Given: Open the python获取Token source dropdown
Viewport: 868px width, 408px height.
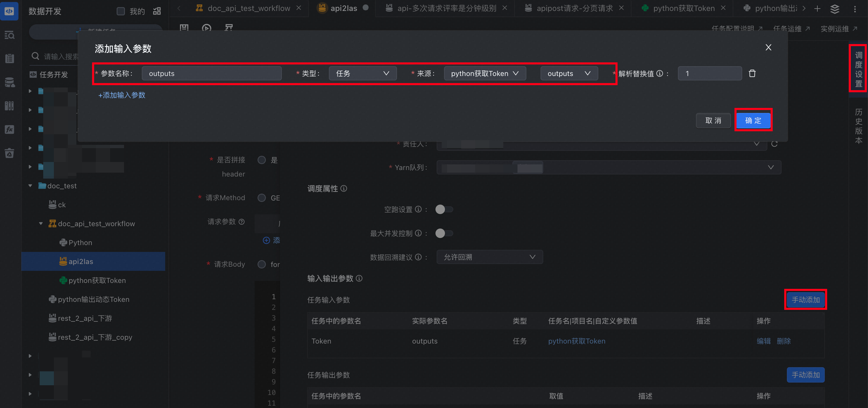Looking at the screenshot, I should [x=485, y=73].
